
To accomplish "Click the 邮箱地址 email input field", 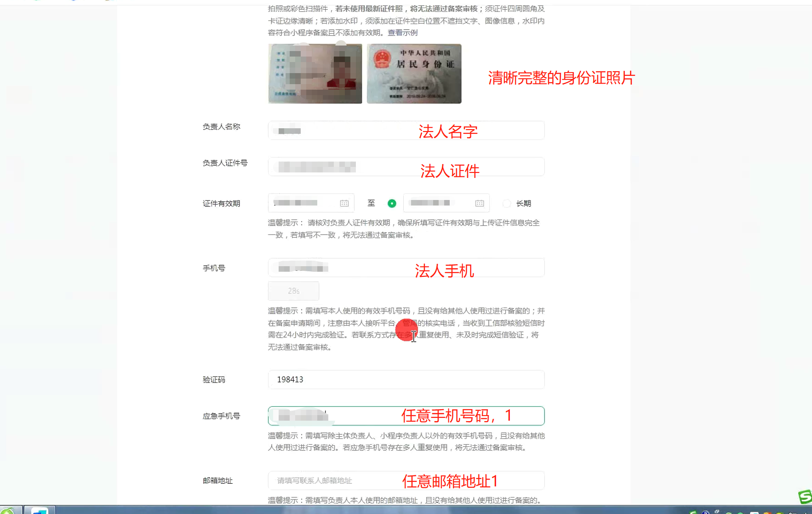I will point(406,480).
